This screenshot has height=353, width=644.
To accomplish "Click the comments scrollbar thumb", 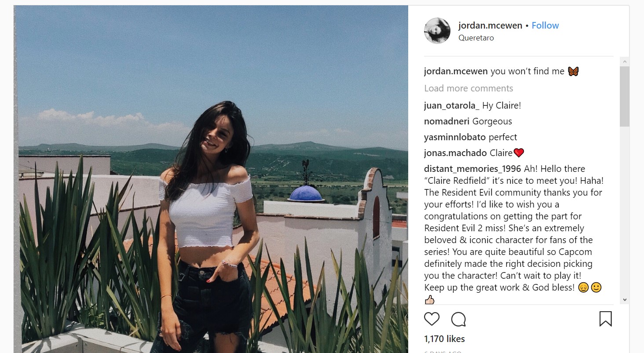I will [624, 96].
